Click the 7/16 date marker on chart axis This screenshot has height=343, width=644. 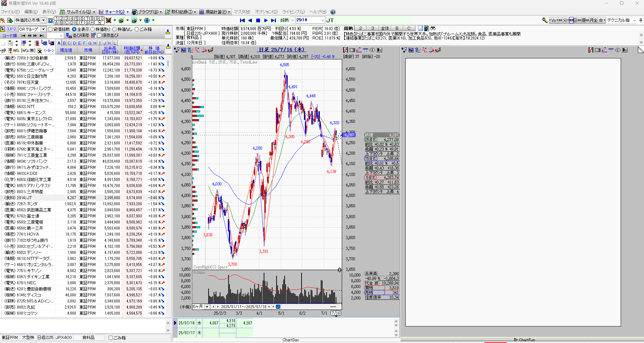335,313
